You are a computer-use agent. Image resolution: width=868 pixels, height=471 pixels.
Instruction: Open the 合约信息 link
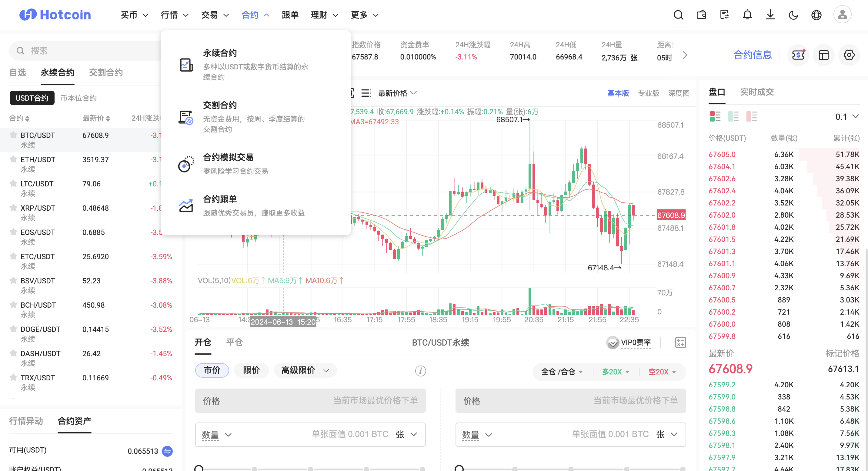click(752, 55)
